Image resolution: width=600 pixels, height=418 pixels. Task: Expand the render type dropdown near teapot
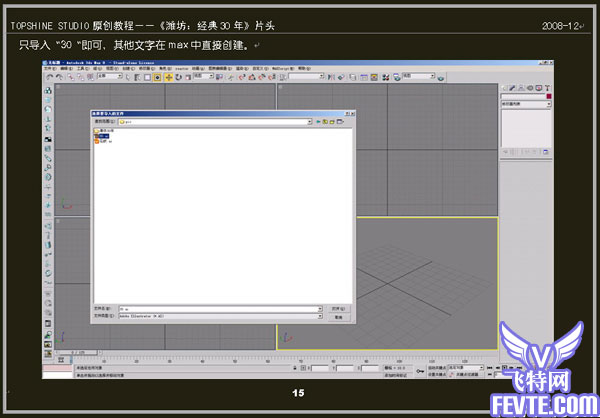point(433,76)
